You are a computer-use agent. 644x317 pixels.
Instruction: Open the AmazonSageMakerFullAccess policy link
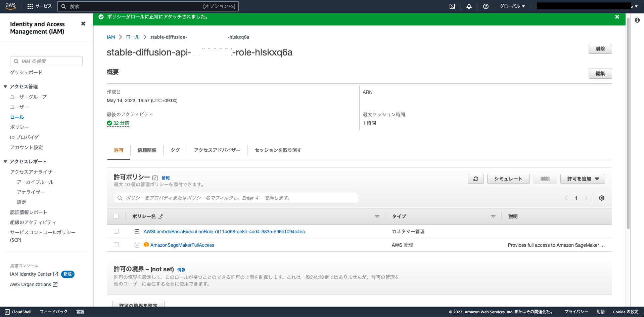182,245
